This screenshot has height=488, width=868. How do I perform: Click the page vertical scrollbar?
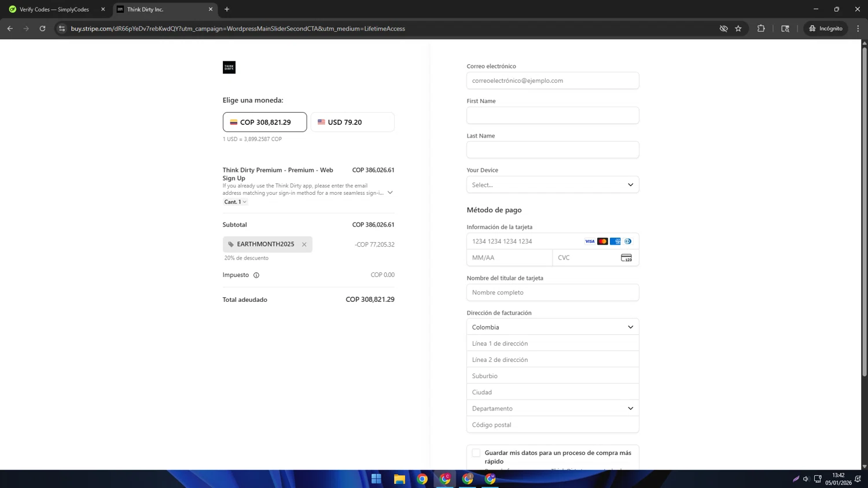point(865,211)
